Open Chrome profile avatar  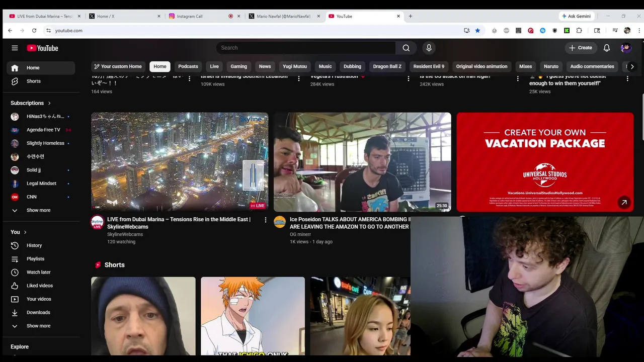pos(627,31)
